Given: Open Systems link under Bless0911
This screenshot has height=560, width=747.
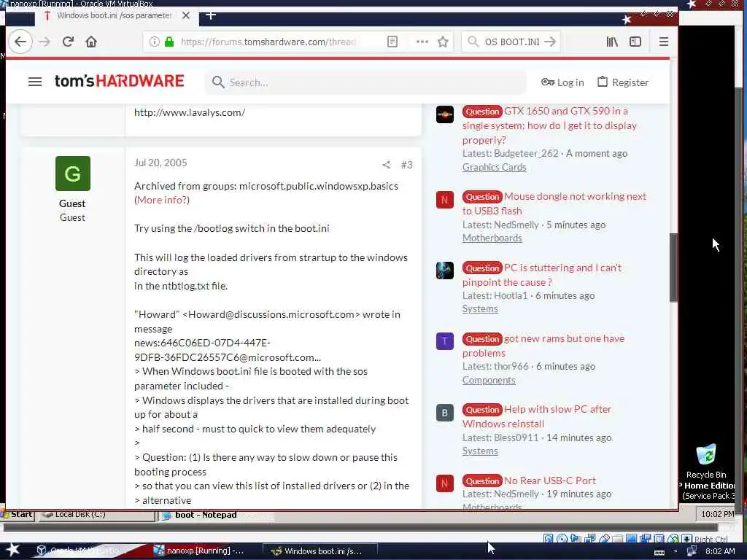Looking at the screenshot, I should coord(480,451).
